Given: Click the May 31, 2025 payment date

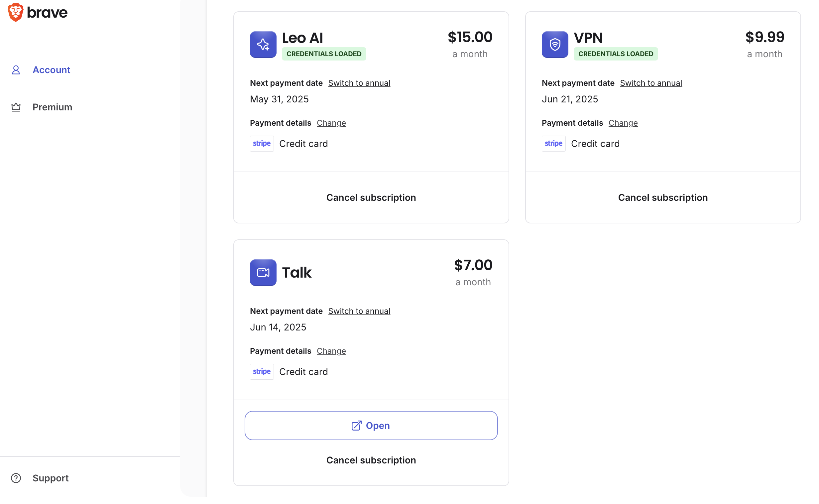Looking at the screenshot, I should [x=279, y=99].
